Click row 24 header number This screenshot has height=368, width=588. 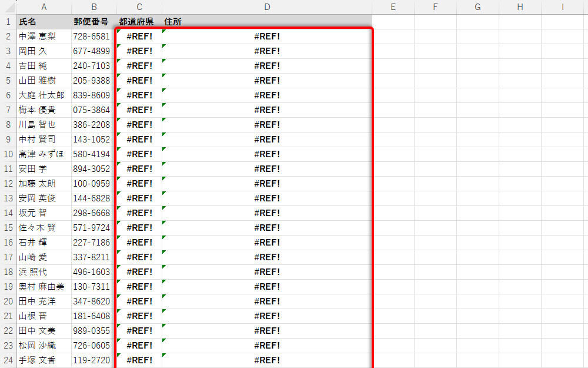coord(8,360)
